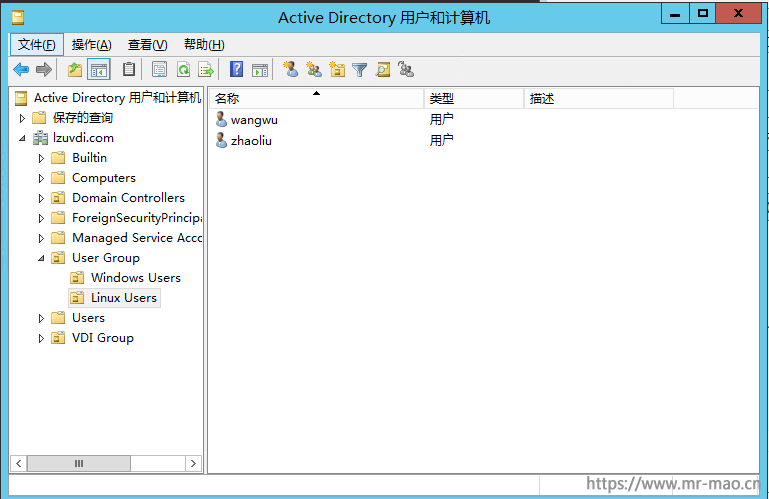Expand the ForeignSecurityPrincipals node
The image size is (769, 499).
click(41, 218)
